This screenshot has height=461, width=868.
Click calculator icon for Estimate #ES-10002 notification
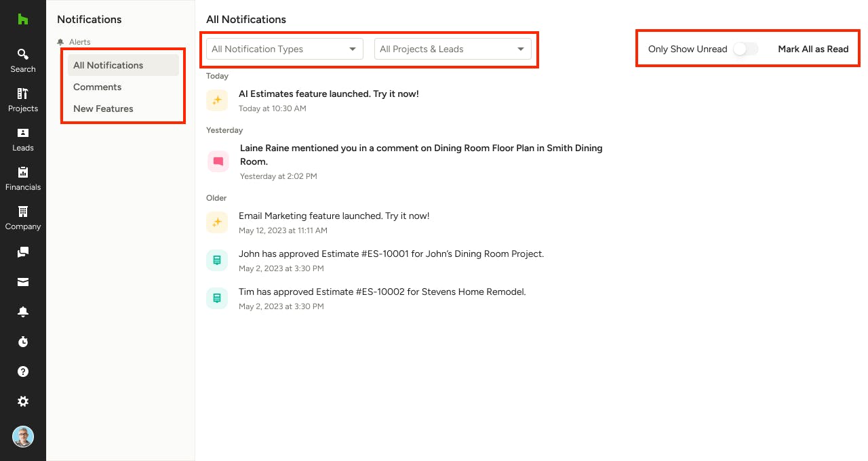coord(217,298)
